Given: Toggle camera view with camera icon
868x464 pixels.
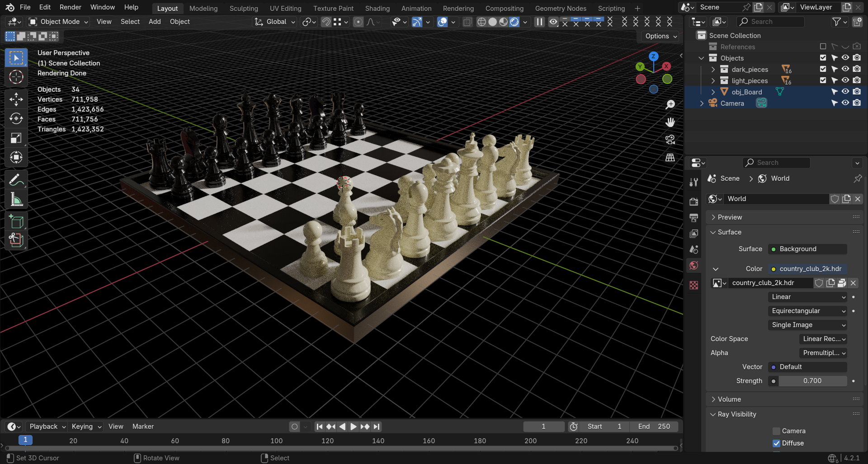Looking at the screenshot, I should tap(670, 140).
